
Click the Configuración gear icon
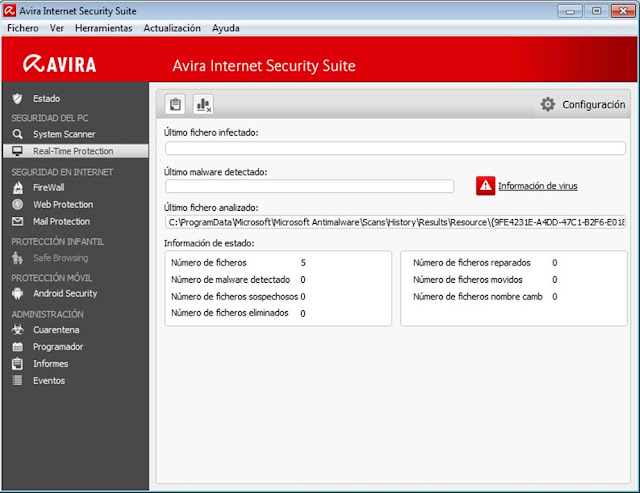coord(547,104)
